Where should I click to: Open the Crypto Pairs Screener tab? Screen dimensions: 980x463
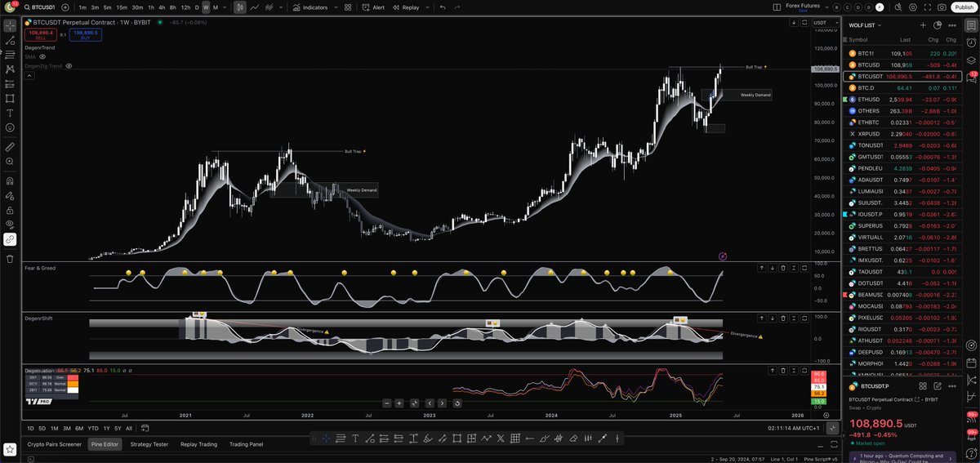(x=55, y=444)
